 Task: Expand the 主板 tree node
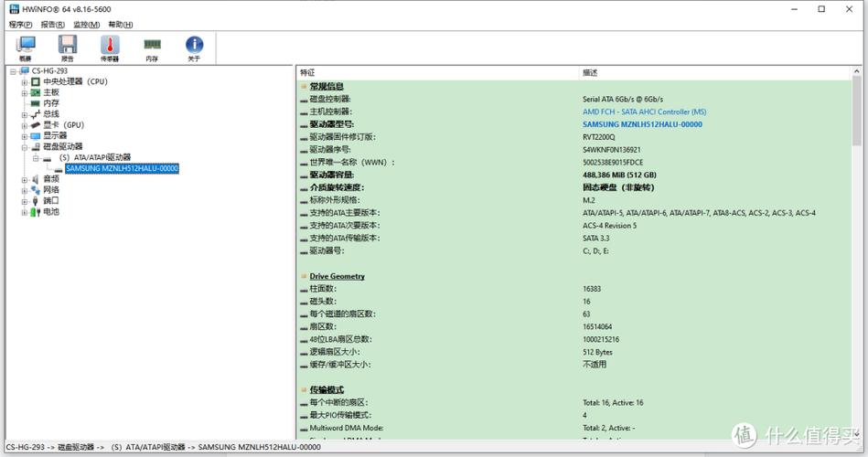pos(25,93)
